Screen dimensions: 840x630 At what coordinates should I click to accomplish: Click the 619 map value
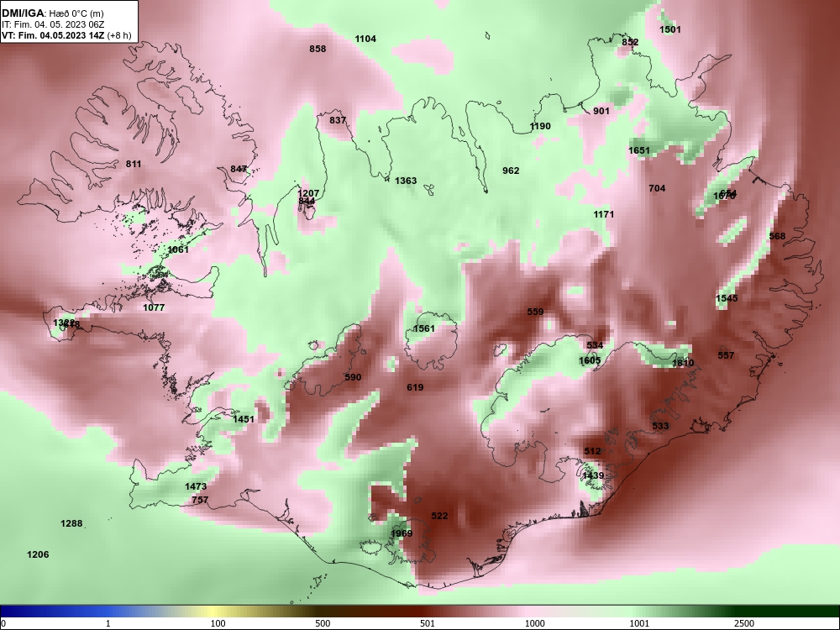tap(415, 387)
